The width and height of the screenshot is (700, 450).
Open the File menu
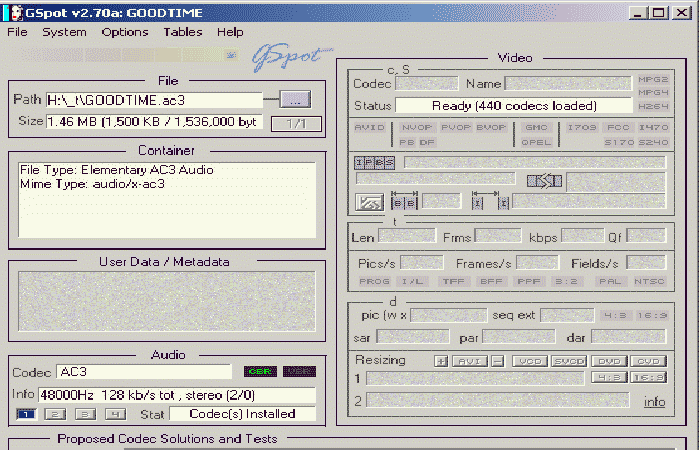pyautogui.click(x=18, y=32)
